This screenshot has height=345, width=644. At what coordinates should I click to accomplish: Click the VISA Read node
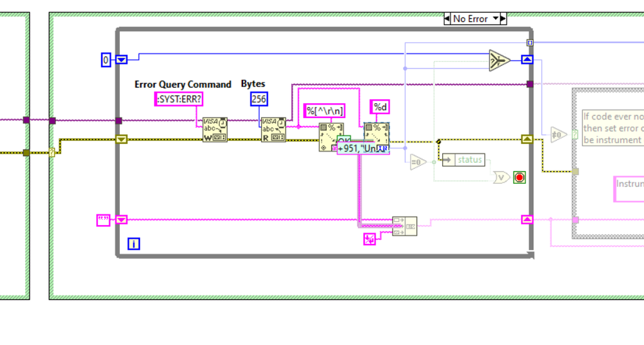pos(273,130)
